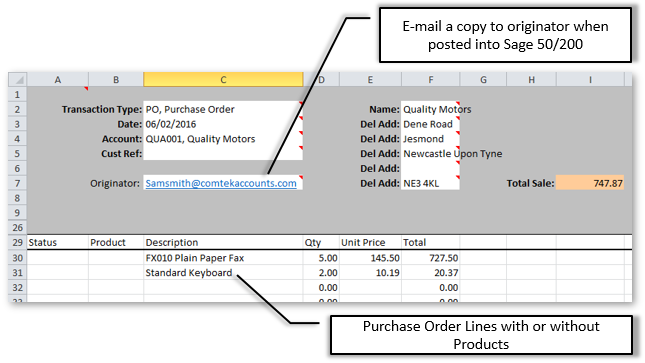This screenshot has width=645, height=363.
Task: Click the orange Total Sale cell 747.87
Action: 590,183
